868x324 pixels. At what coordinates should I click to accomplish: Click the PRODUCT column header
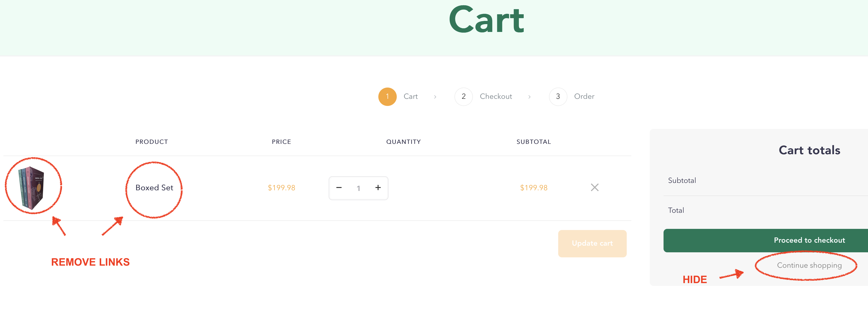click(152, 142)
